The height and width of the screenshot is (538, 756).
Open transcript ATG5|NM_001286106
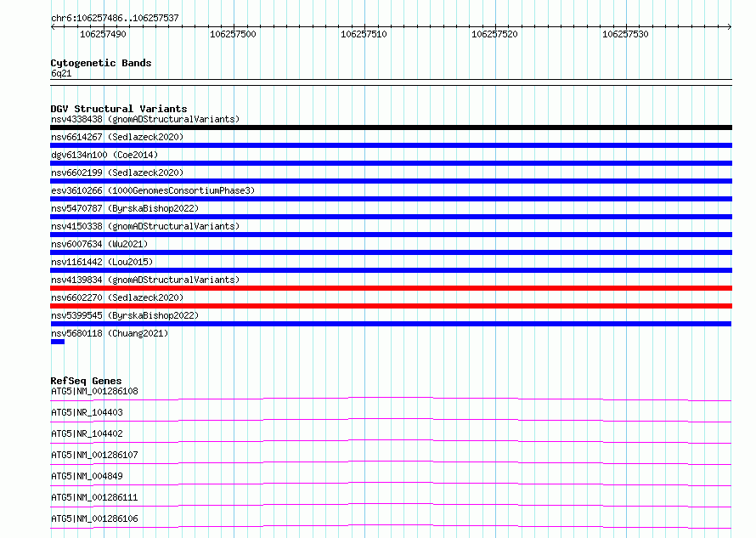[94, 518]
